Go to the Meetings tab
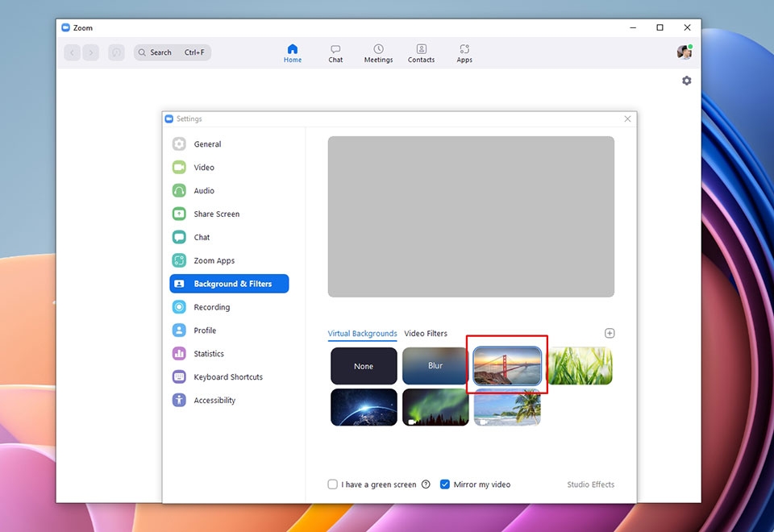 click(378, 53)
